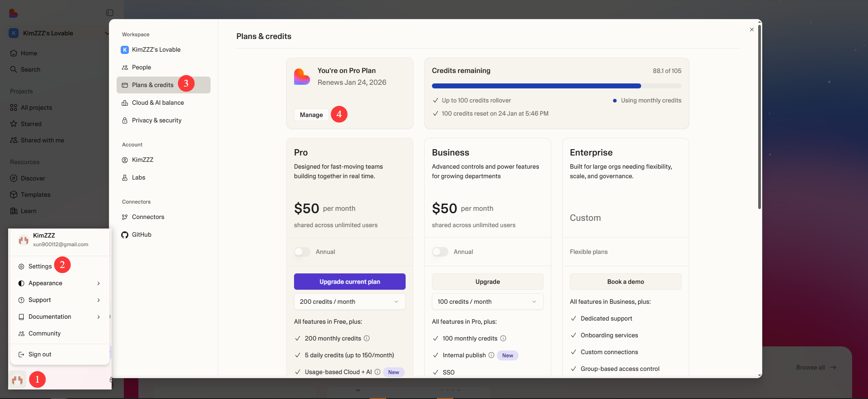The width and height of the screenshot is (868, 399).
Task: Expand the Support submenu
Action: pos(60,300)
